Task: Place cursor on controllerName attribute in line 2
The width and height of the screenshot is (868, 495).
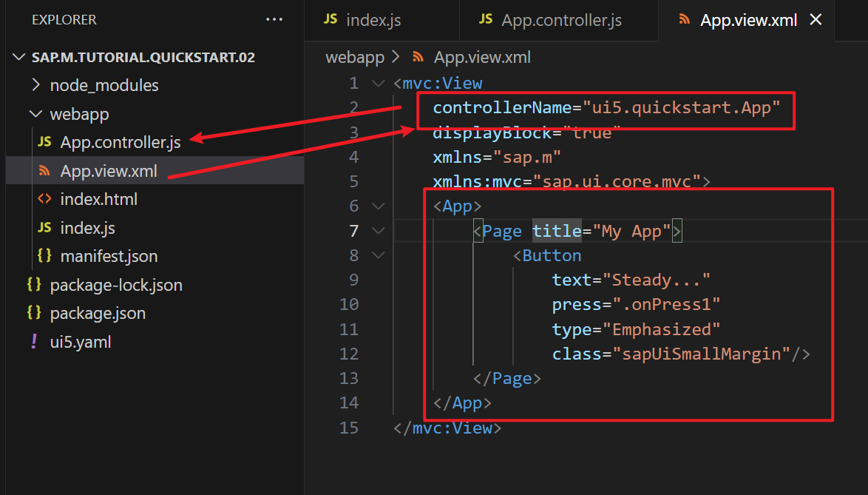Action: coord(502,108)
